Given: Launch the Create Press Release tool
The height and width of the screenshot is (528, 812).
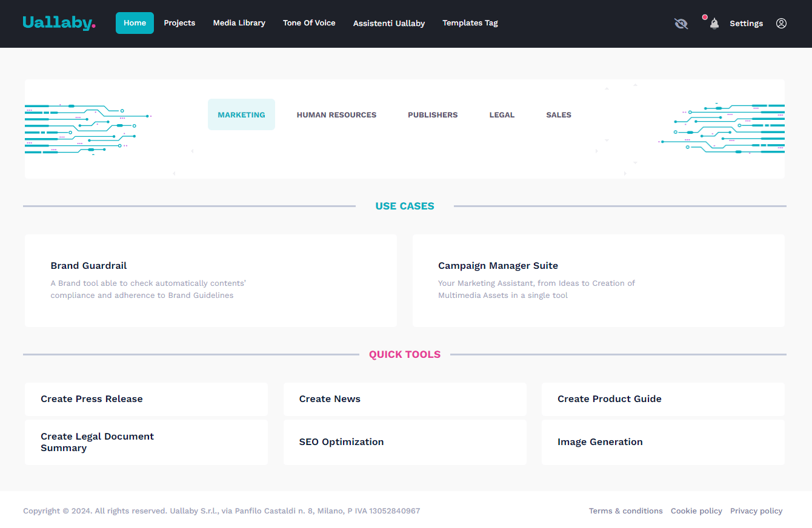Looking at the screenshot, I should coord(146,399).
